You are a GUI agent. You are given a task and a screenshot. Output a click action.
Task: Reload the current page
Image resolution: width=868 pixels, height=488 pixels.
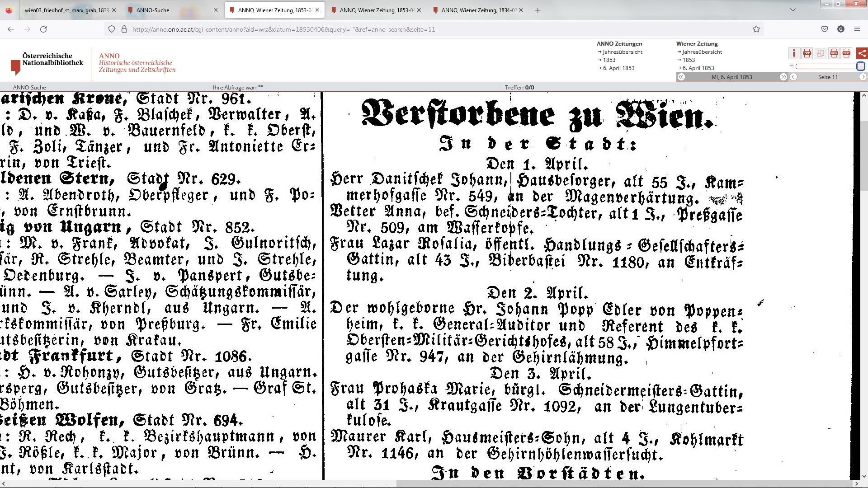pyautogui.click(x=43, y=29)
